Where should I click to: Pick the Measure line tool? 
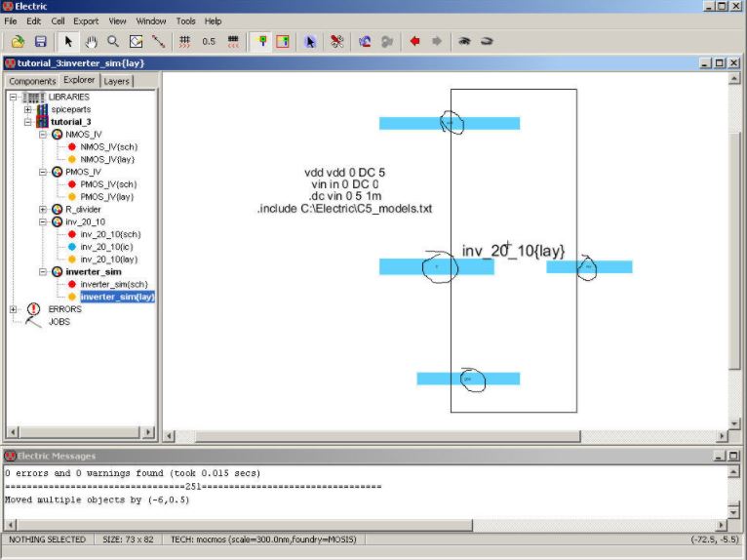[158, 41]
